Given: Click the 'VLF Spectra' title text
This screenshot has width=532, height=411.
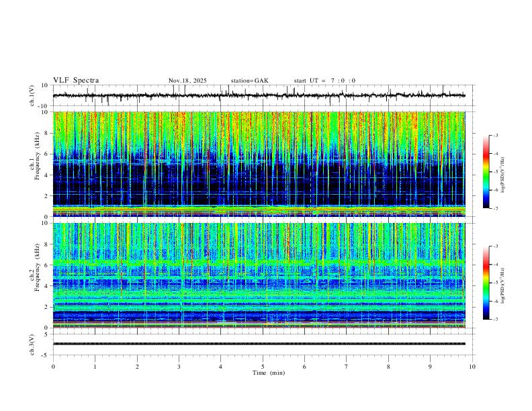Looking at the screenshot, I should click(x=76, y=81).
